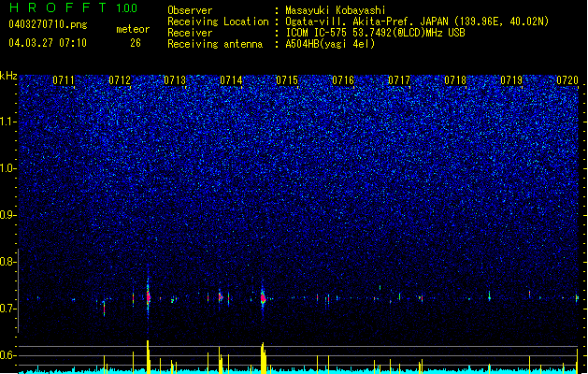The width and height of the screenshot is (588, 374).
Task: Click the Receiving Location label
Action: [x=218, y=22]
